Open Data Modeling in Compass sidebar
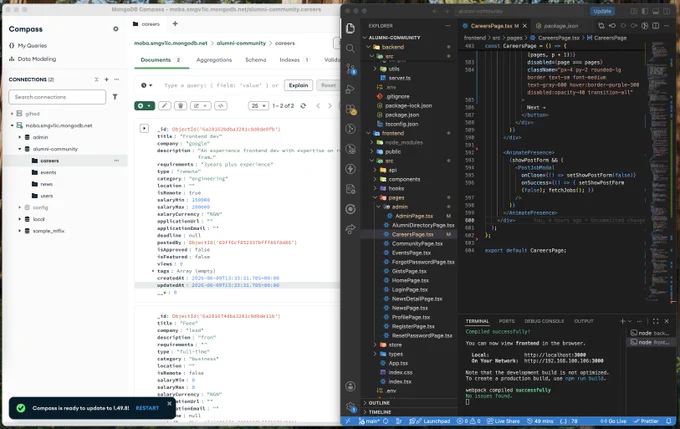 [36, 59]
